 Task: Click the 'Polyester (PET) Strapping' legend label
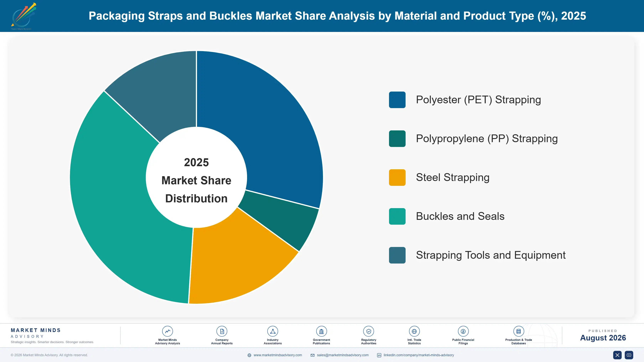click(478, 100)
